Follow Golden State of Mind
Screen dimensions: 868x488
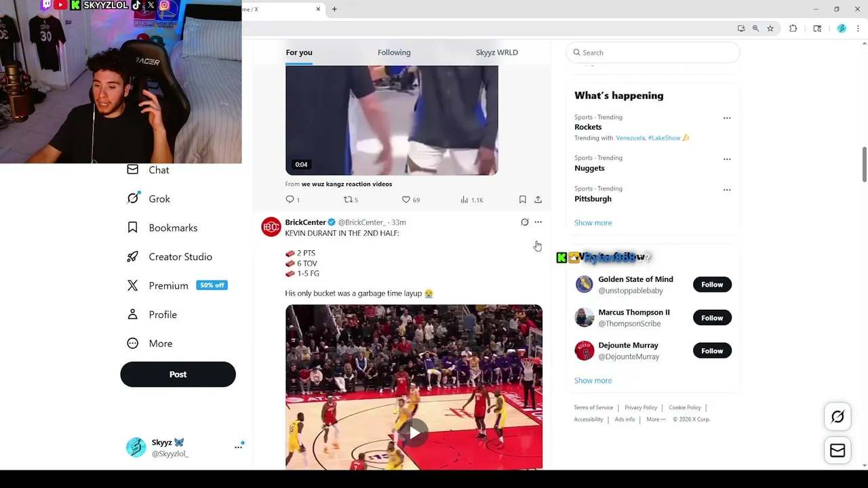pos(712,285)
